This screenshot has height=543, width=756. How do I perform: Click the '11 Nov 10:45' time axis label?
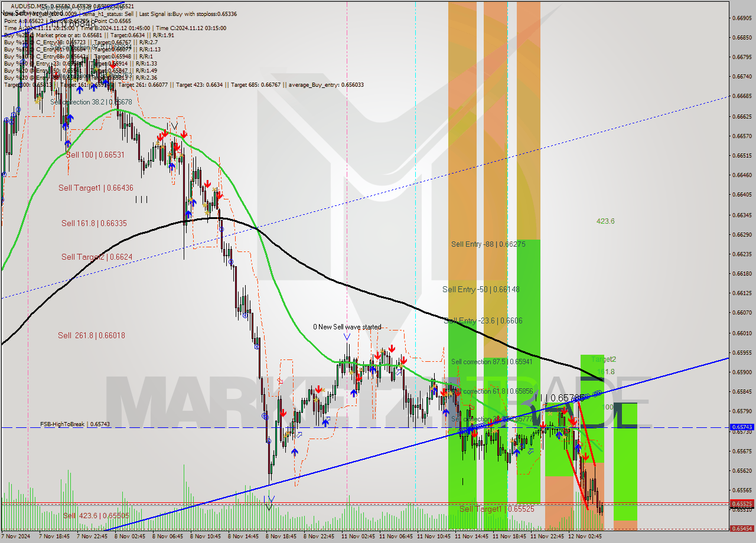433,537
